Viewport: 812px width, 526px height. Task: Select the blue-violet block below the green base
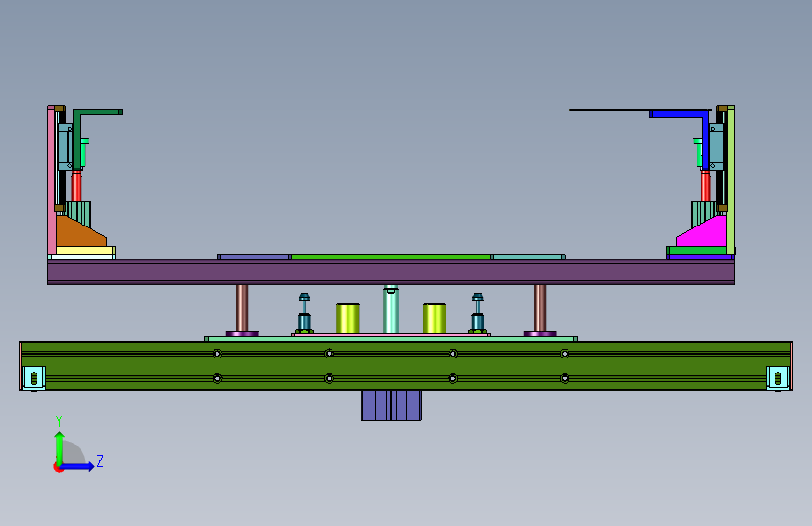pyautogui.click(x=391, y=405)
